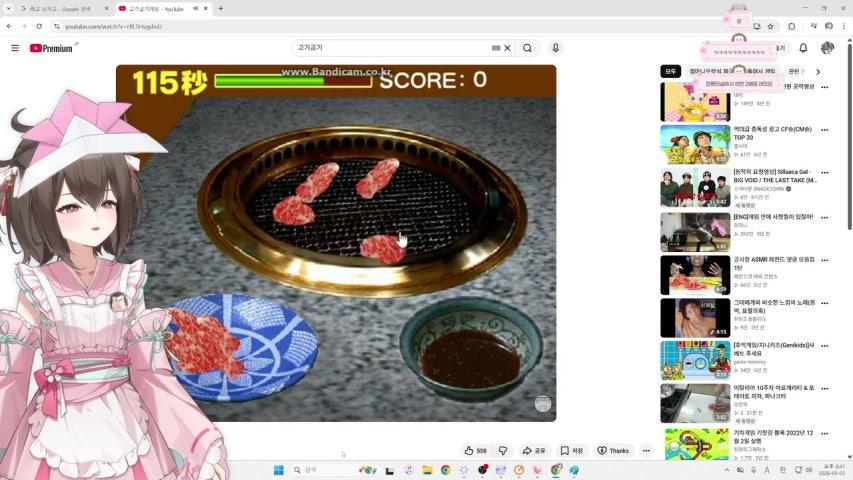Open the 공사장 ASMR 레전드 video title
This screenshot has width=853, height=480.
click(774, 263)
